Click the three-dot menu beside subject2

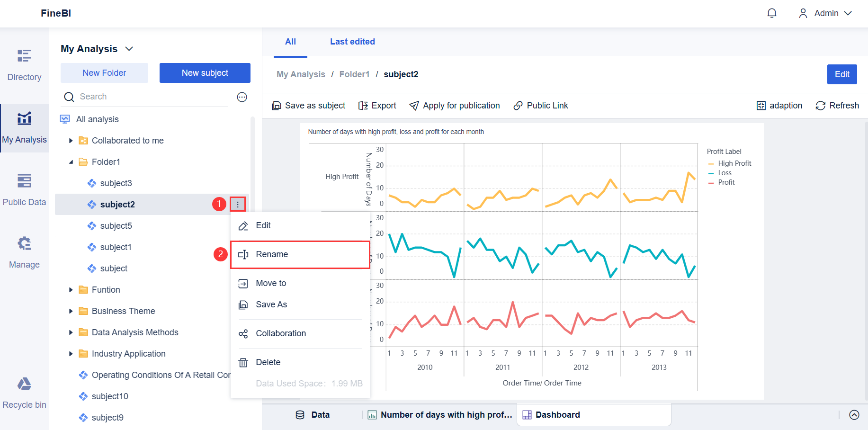238,205
